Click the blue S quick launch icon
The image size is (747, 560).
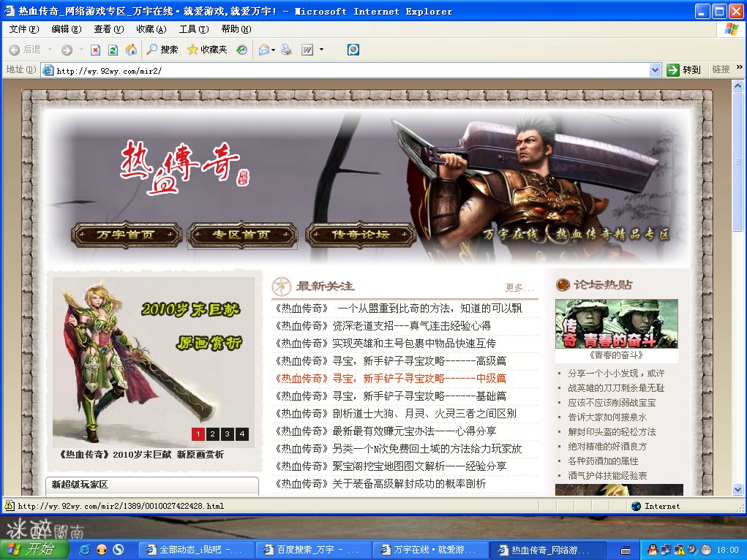click(118, 550)
